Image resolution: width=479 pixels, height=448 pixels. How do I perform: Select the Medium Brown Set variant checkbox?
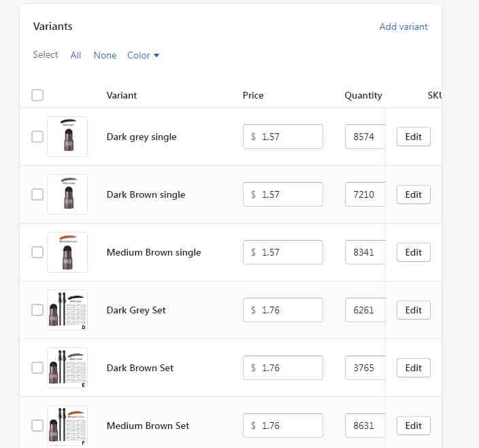click(37, 426)
